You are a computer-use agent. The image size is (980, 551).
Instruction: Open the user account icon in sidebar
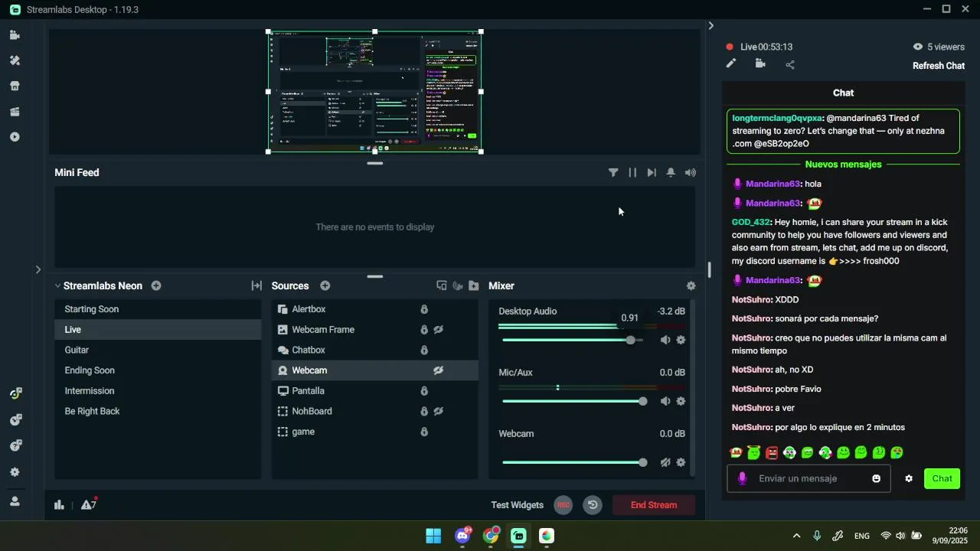pos(15,501)
